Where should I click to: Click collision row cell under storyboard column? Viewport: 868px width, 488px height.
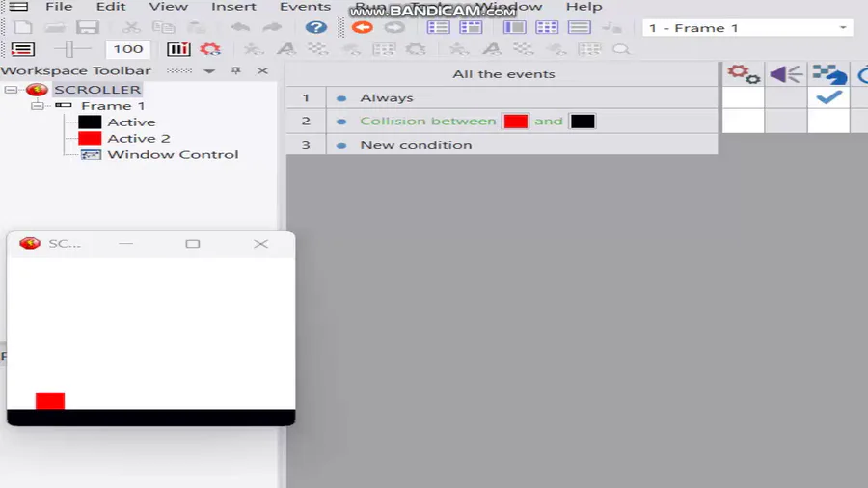pyautogui.click(x=828, y=121)
